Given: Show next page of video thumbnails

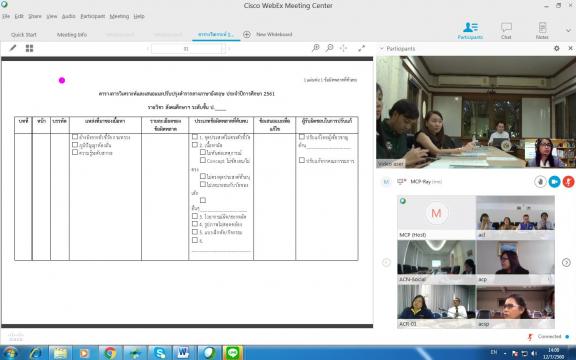Looking at the screenshot, I should coord(566,262).
